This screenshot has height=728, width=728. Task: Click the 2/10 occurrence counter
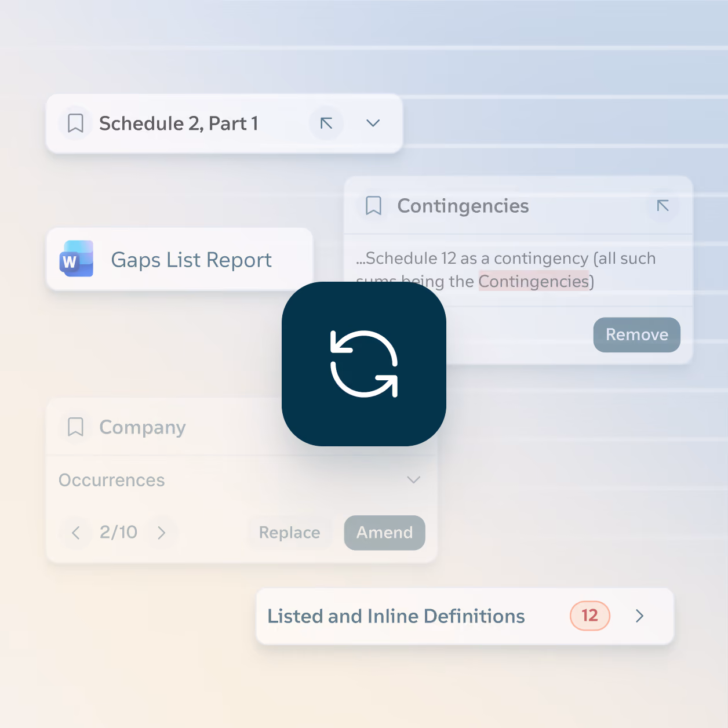coord(119,532)
